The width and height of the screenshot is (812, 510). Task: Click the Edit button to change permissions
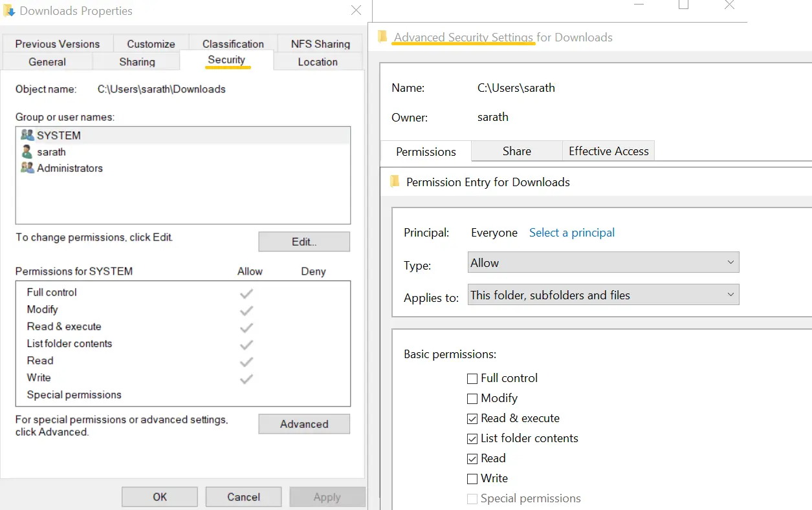coord(303,241)
